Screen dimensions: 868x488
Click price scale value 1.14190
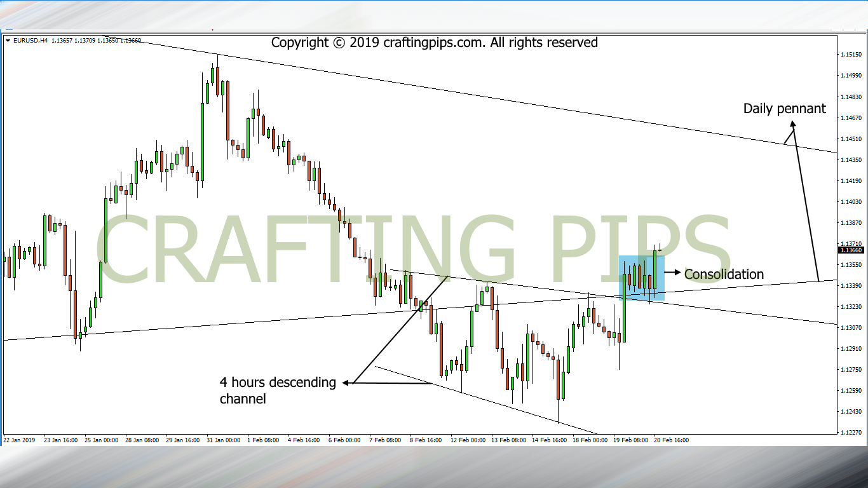pyautogui.click(x=851, y=180)
